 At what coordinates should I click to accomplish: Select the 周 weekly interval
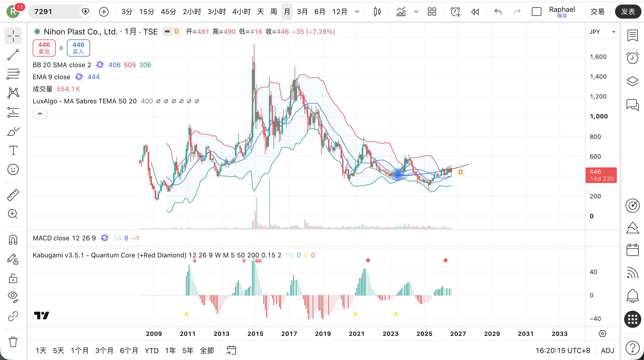[x=273, y=12]
